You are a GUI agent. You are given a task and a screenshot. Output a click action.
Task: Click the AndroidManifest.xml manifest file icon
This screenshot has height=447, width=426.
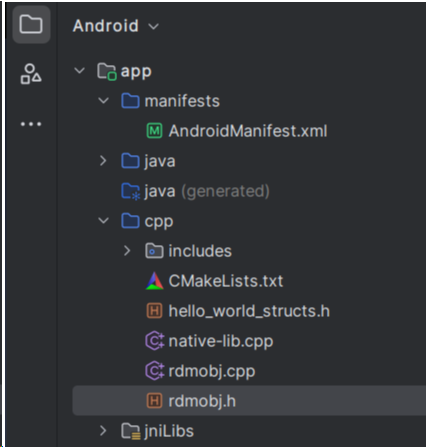coord(154,131)
